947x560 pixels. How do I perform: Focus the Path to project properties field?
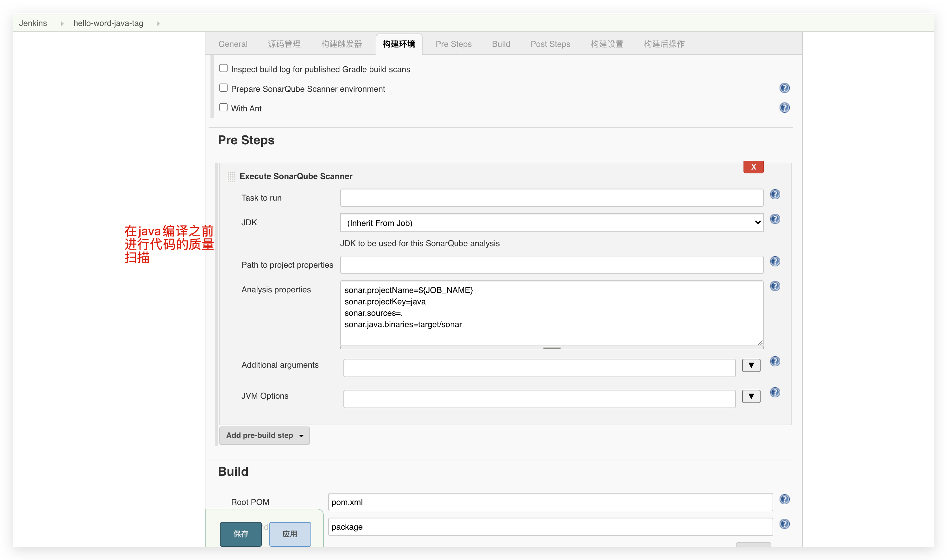(551, 265)
